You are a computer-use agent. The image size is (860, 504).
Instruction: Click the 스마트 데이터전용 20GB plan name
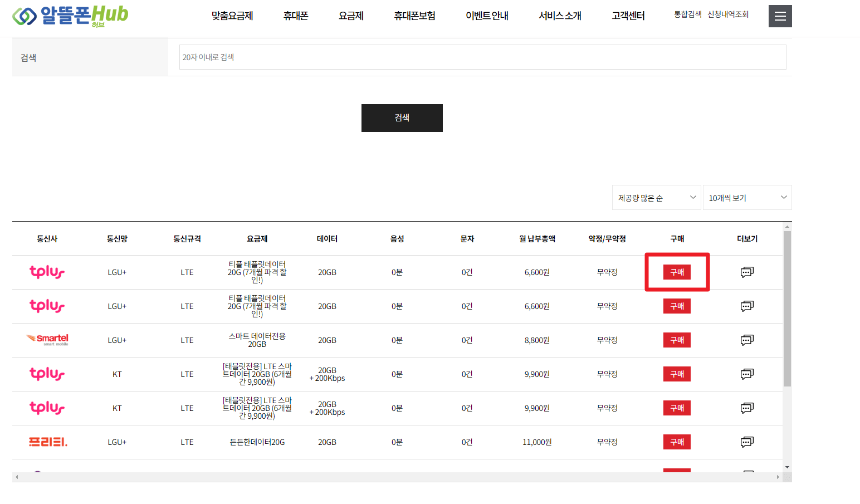tap(257, 340)
